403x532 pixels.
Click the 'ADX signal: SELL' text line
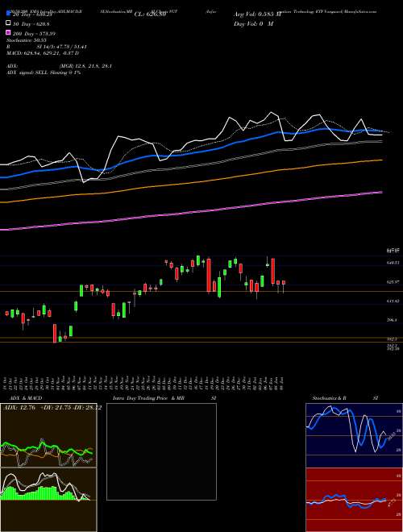pyautogui.click(x=44, y=73)
